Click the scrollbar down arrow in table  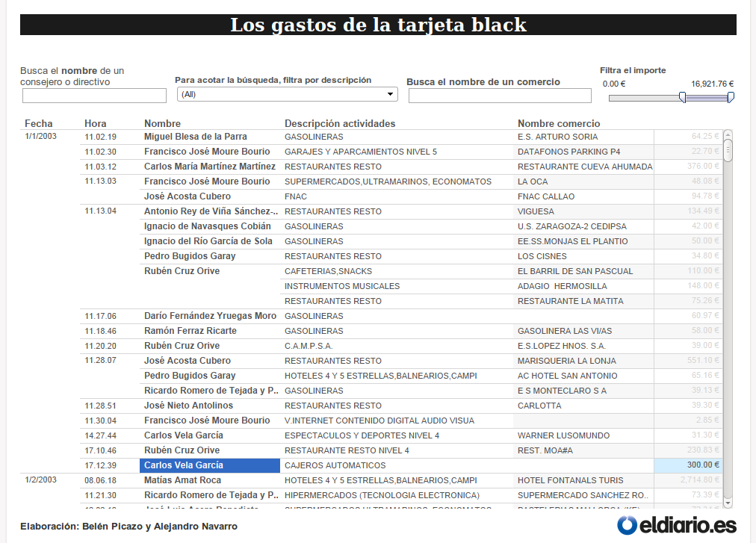[x=728, y=503]
